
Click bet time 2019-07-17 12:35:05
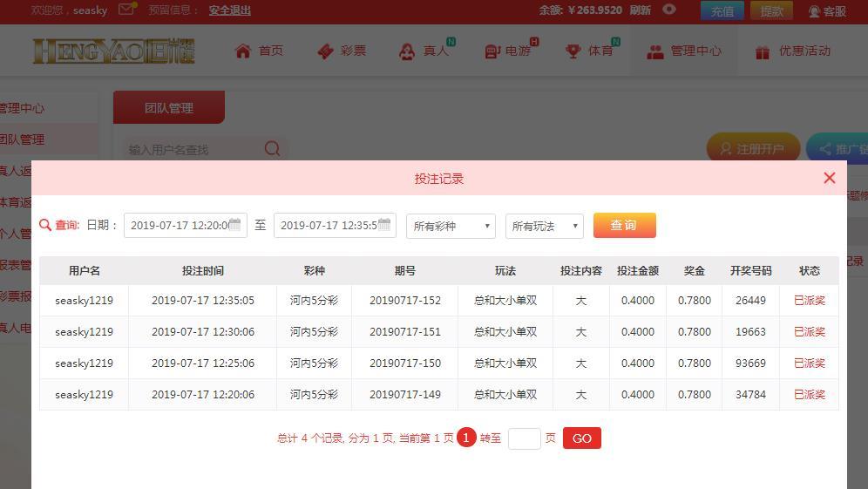click(x=202, y=301)
